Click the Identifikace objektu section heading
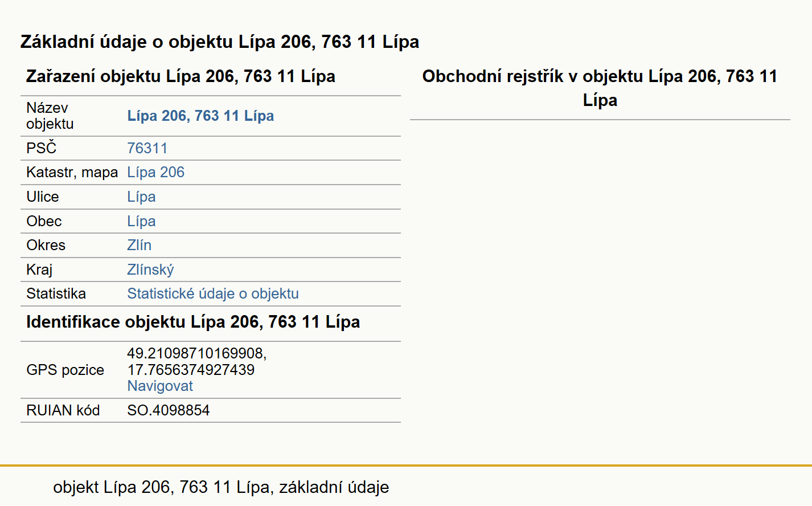This screenshot has height=506, width=812. (x=193, y=322)
